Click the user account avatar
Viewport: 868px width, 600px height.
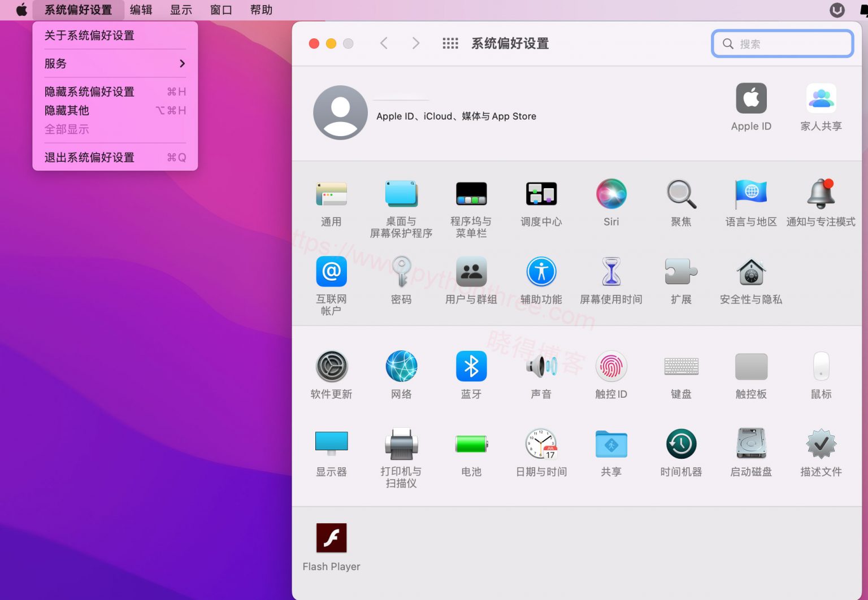[x=340, y=112]
